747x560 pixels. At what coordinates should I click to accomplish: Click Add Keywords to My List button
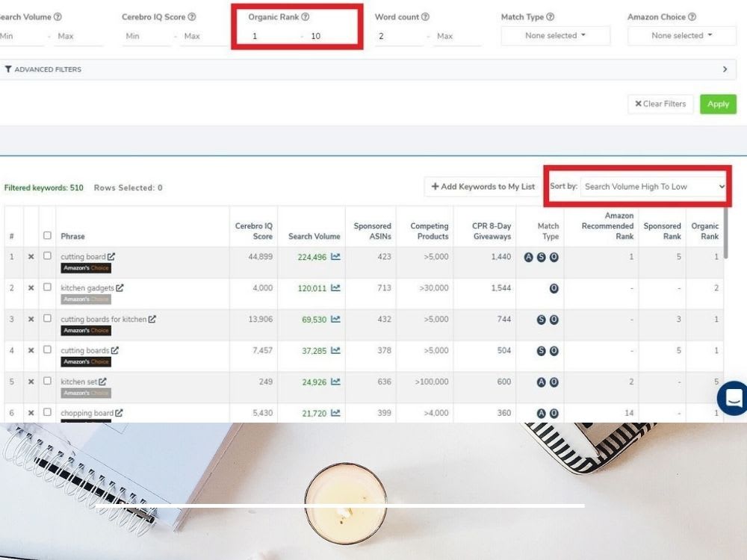483,187
